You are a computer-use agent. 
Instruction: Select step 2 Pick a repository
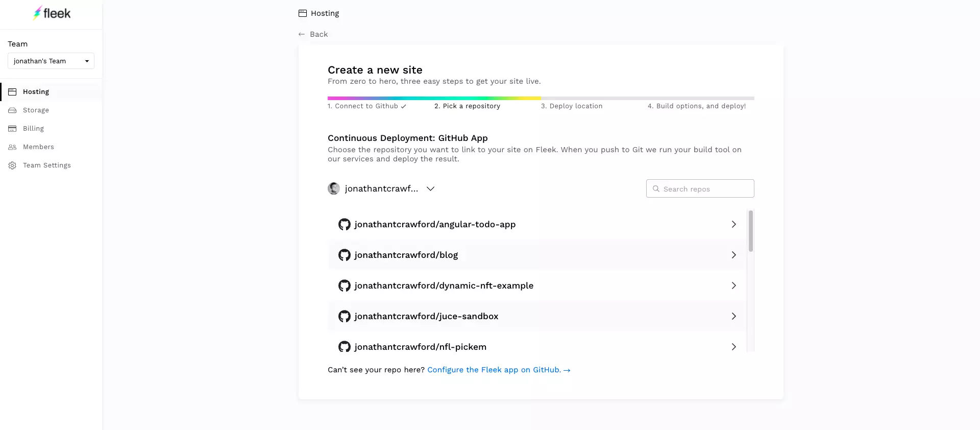(467, 106)
